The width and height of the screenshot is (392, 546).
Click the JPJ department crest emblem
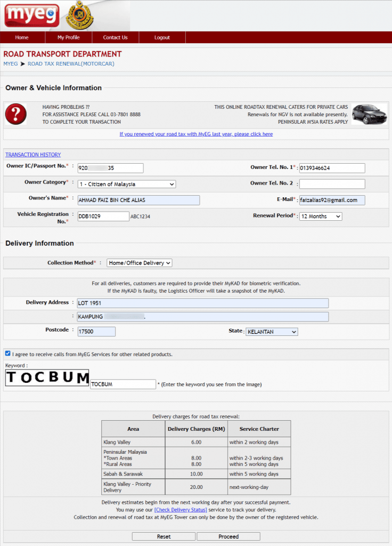click(79, 15)
